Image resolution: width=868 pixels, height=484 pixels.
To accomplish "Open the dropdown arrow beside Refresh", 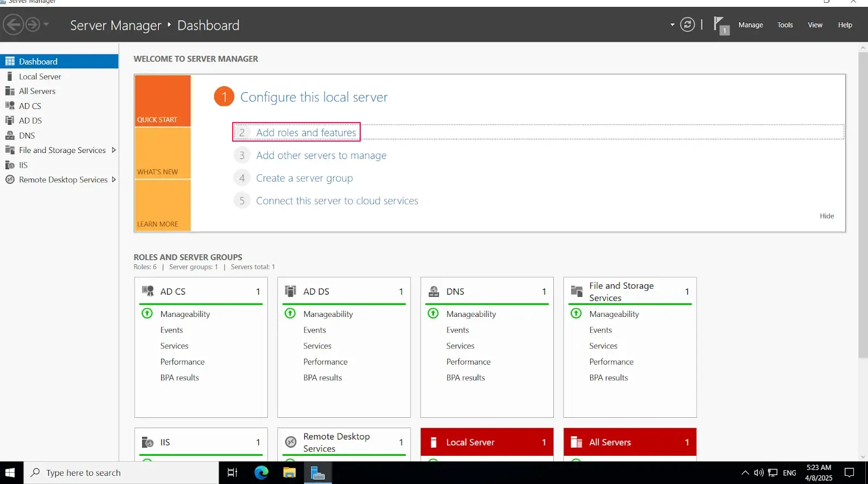I will click(672, 24).
